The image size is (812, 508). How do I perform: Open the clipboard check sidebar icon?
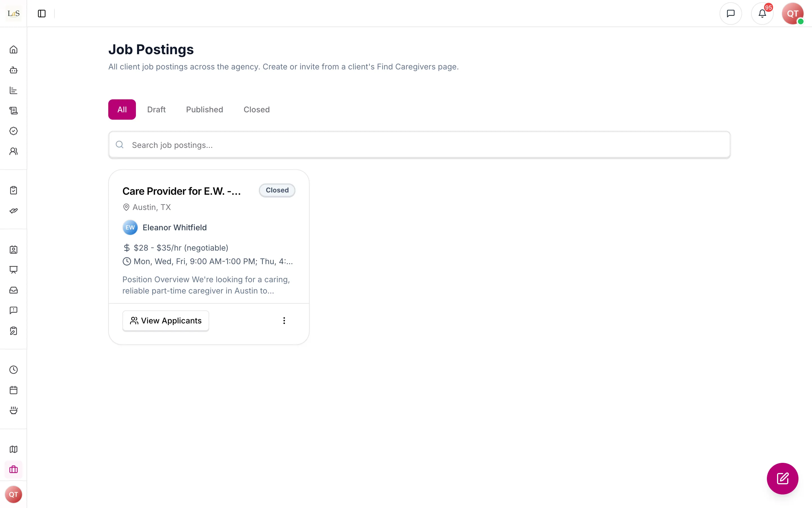[x=14, y=190]
